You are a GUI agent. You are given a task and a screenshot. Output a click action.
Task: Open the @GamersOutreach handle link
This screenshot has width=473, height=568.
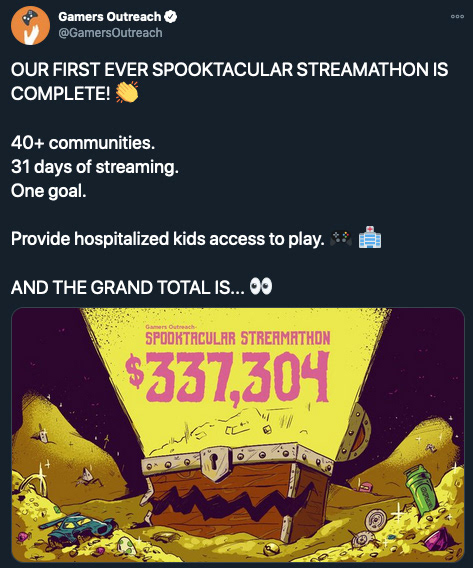110,33
